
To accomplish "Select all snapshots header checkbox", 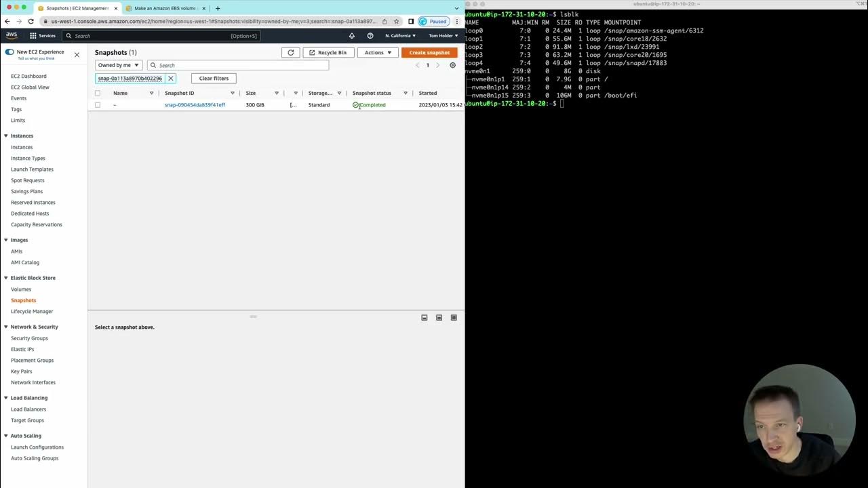I will 98,93.
